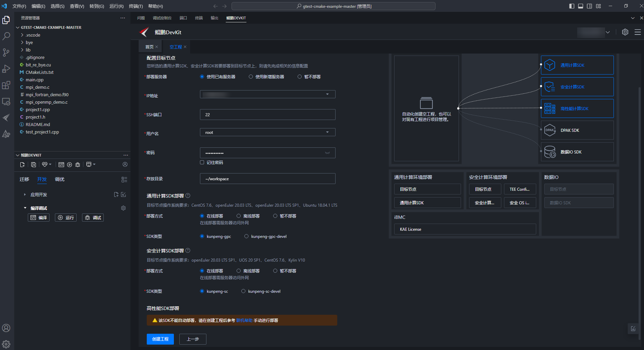
Task: Click DevKit toolbar debug bug icon
Action: [78, 164]
